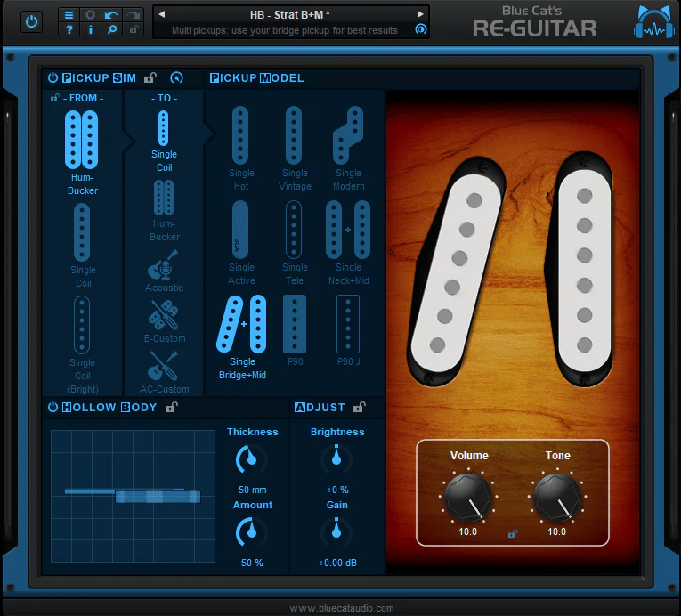Unlock the Adjust section lock
The height and width of the screenshot is (616, 681).
[x=359, y=407]
